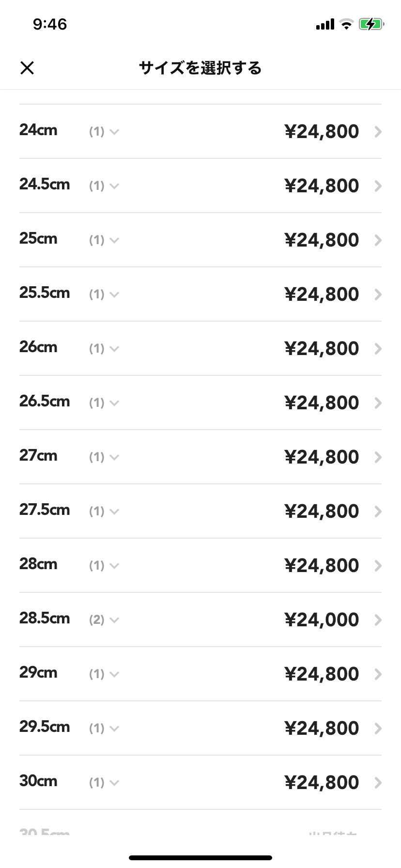Tap the right arrow on 29cm row
Screen dimensions: 401x868
click(378, 674)
